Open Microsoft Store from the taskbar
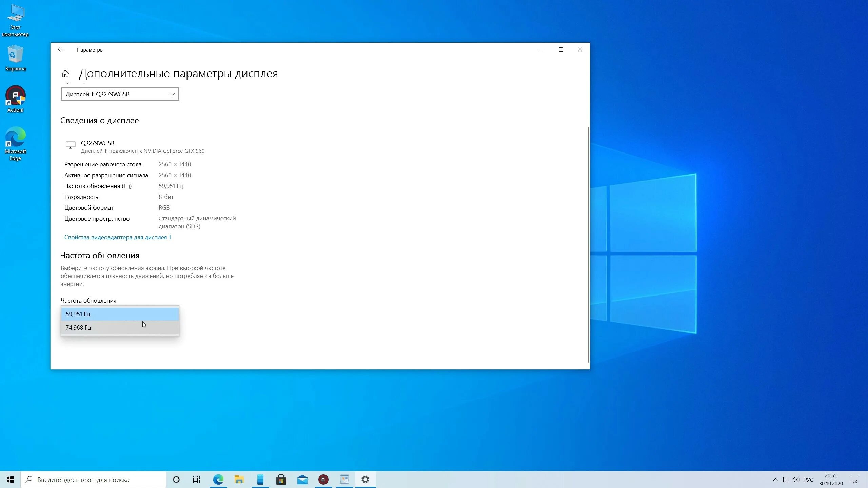This screenshot has height=488, width=868. coord(281,480)
